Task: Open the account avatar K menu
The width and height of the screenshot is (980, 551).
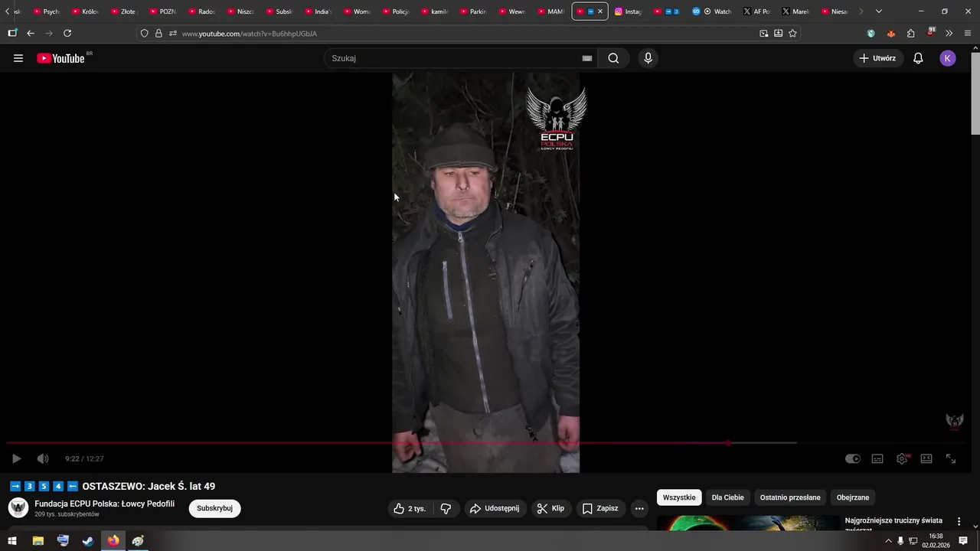Action: point(948,58)
